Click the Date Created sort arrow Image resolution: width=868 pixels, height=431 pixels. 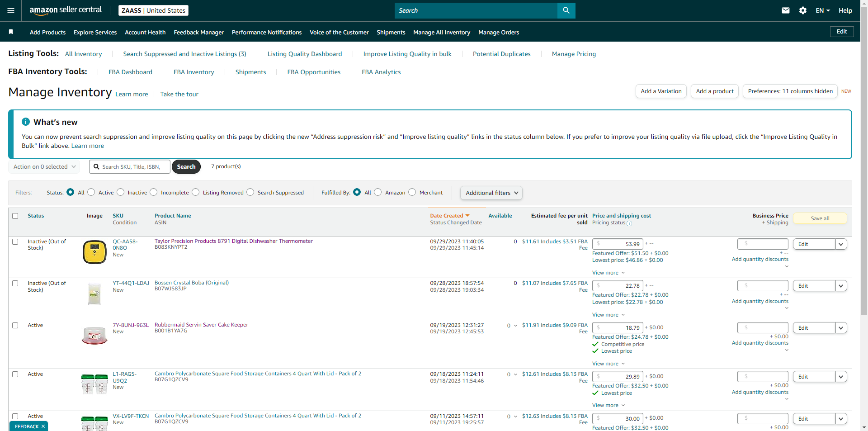click(x=467, y=216)
